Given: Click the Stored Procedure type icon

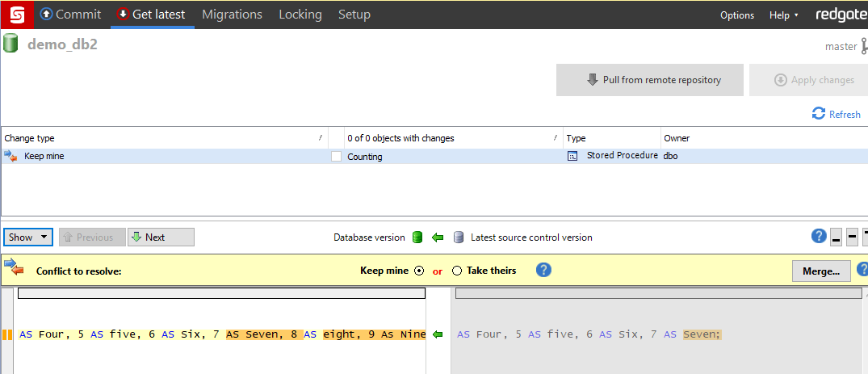Looking at the screenshot, I should [573, 156].
